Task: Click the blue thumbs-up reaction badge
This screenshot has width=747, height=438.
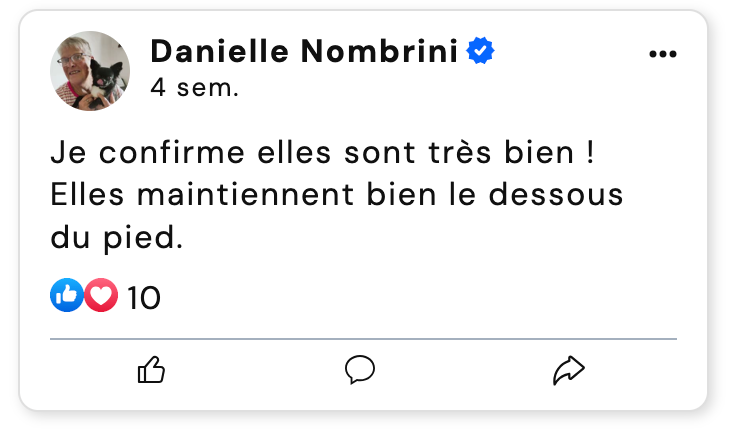Action: coord(66,295)
